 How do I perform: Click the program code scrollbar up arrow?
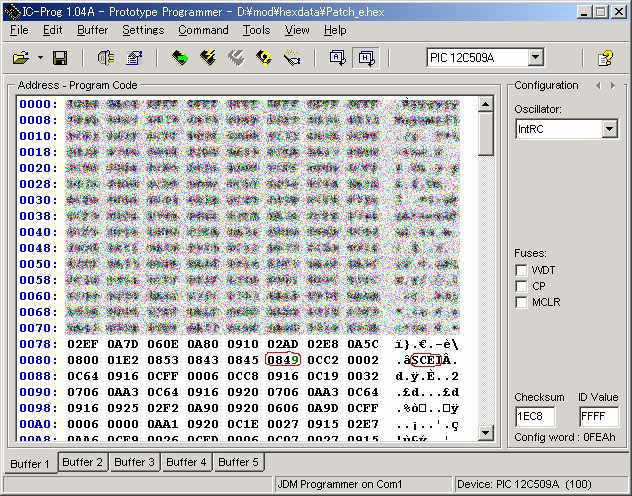pyautogui.click(x=485, y=104)
